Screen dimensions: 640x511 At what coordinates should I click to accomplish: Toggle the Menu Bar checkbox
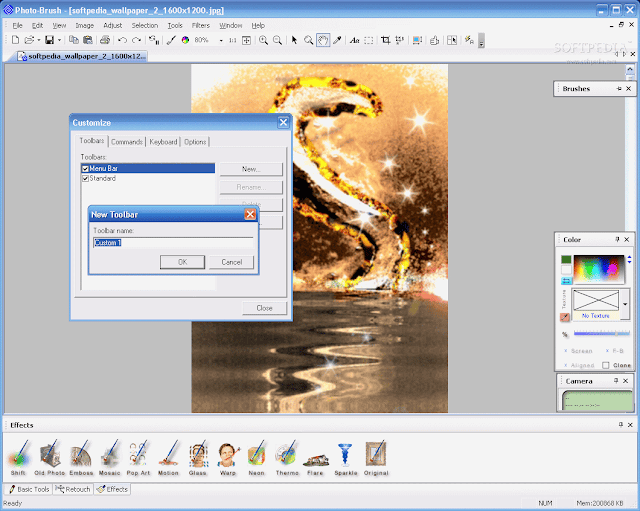tap(85, 169)
